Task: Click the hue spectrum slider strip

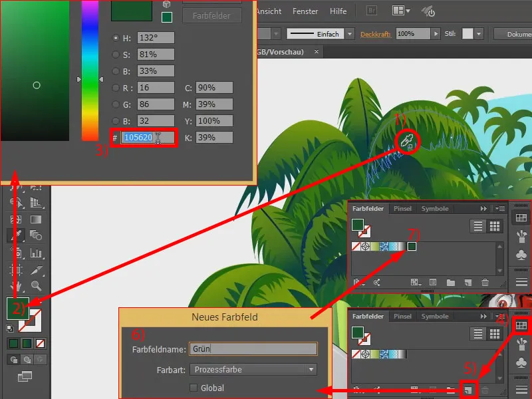Action: click(x=90, y=70)
